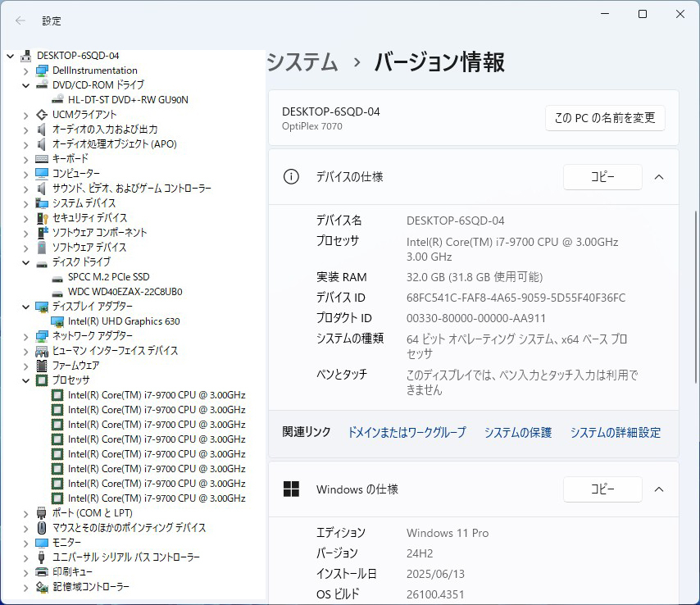Click the ソフトウェア デバイス icon

(x=42, y=248)
